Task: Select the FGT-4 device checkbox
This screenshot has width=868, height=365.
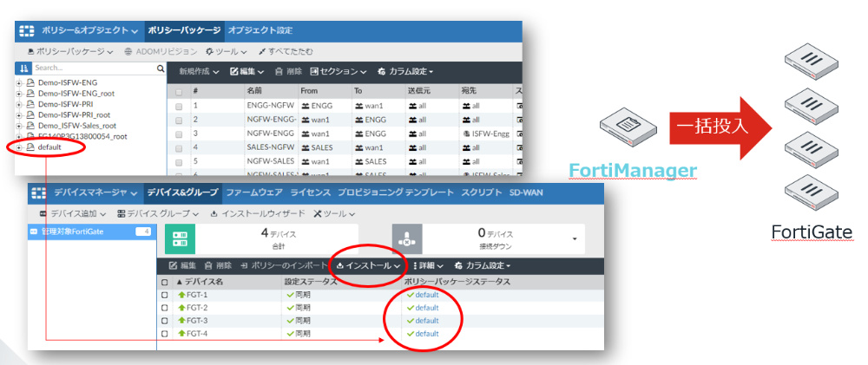Action: [x=164, y=334]
